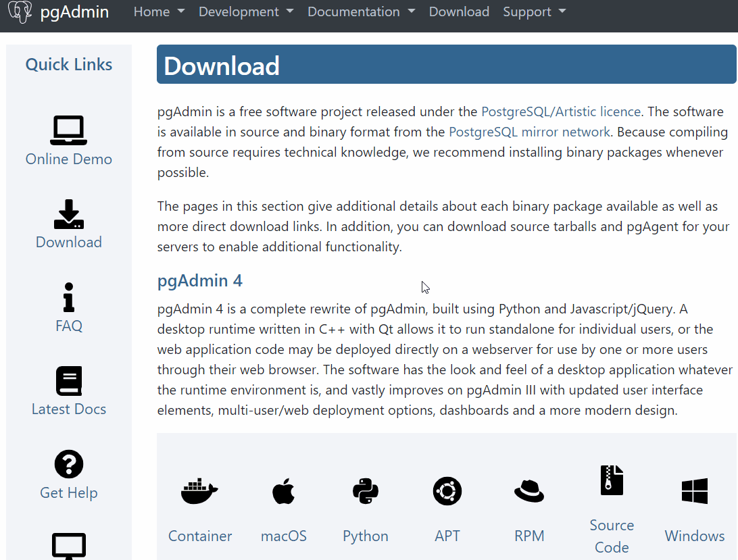Viewport: 738px width, 560px height.
Task: Click the zipped file Source Code icon
Action: (x=612, y=480)
